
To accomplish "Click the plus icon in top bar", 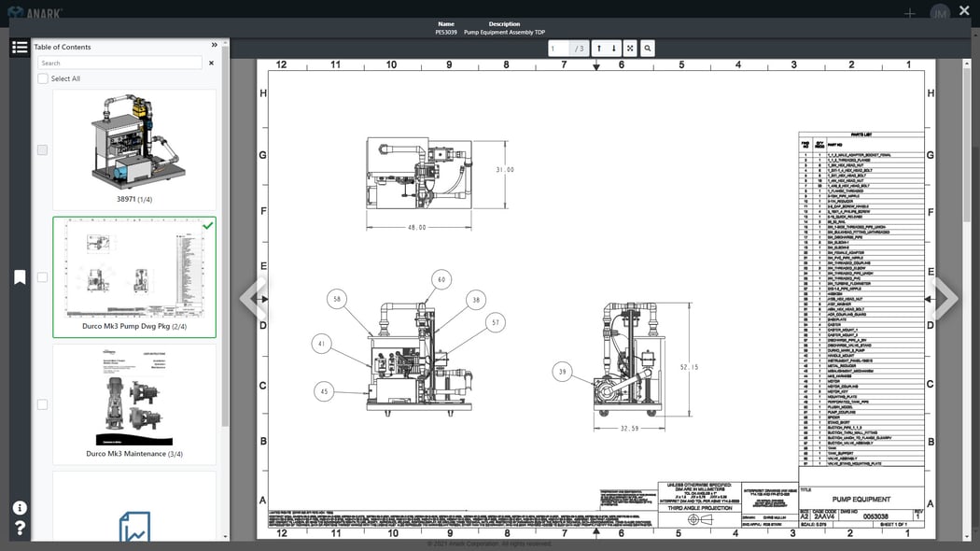I will 909,13.
